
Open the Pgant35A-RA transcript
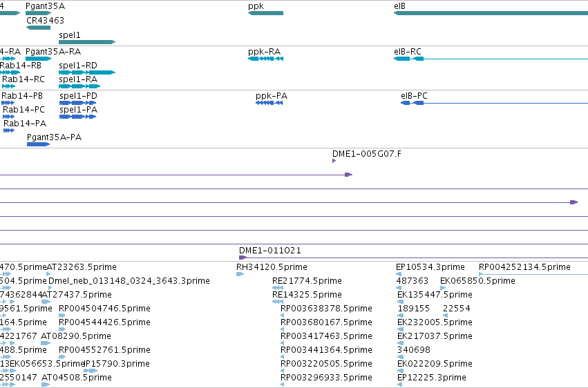click(38, 59)
